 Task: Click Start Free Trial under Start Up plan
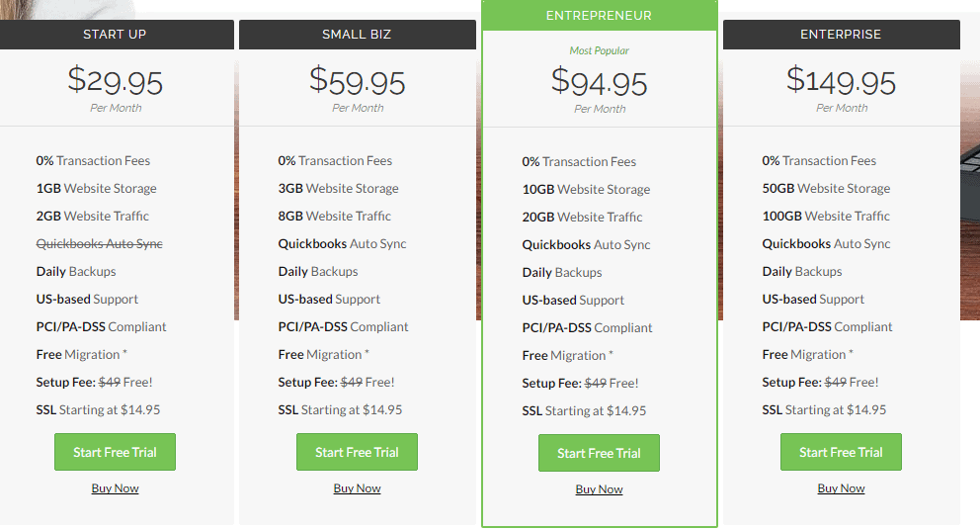pyautogui.click(x=115, y=452)
